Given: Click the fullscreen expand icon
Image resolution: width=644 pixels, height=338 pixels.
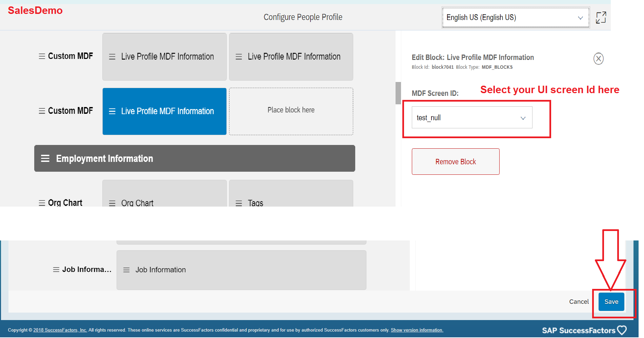Looking at the screenshot, I should [x=601, y=17].
